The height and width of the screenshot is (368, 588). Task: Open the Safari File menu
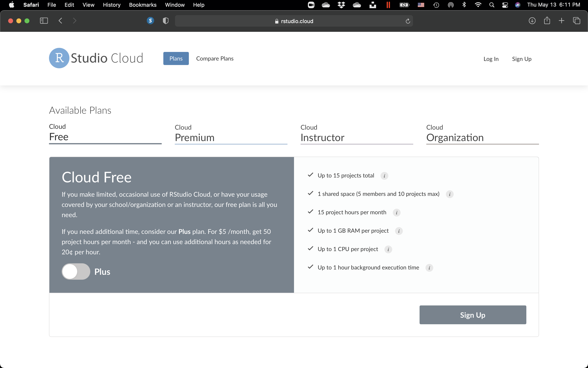tap(52, 5)
